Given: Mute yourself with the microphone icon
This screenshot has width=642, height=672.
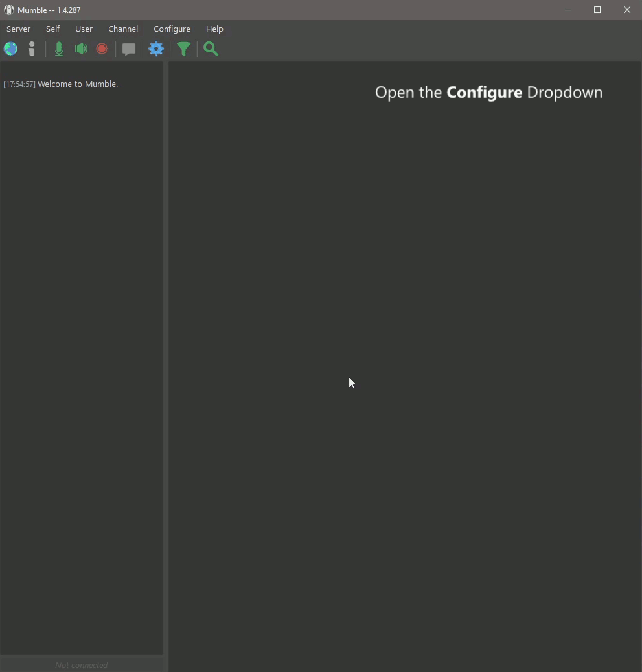Looking at the screenshot, I should [x=59, y=49].
